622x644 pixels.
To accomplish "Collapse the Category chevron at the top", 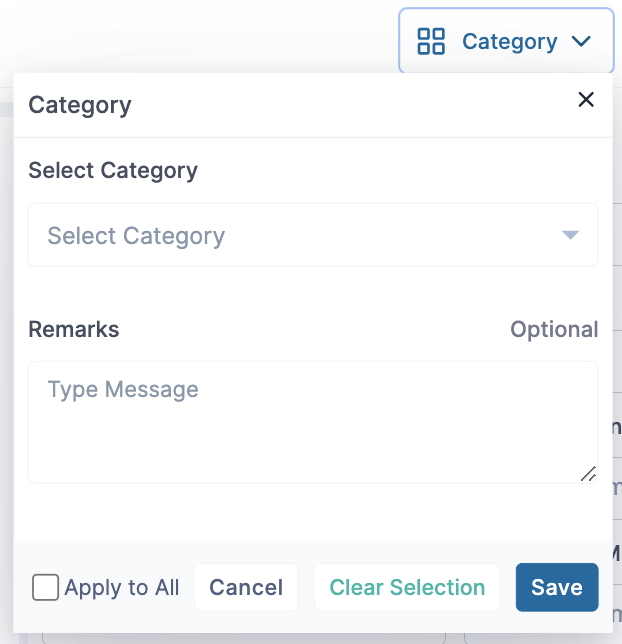I will click(x=581, y=42).
